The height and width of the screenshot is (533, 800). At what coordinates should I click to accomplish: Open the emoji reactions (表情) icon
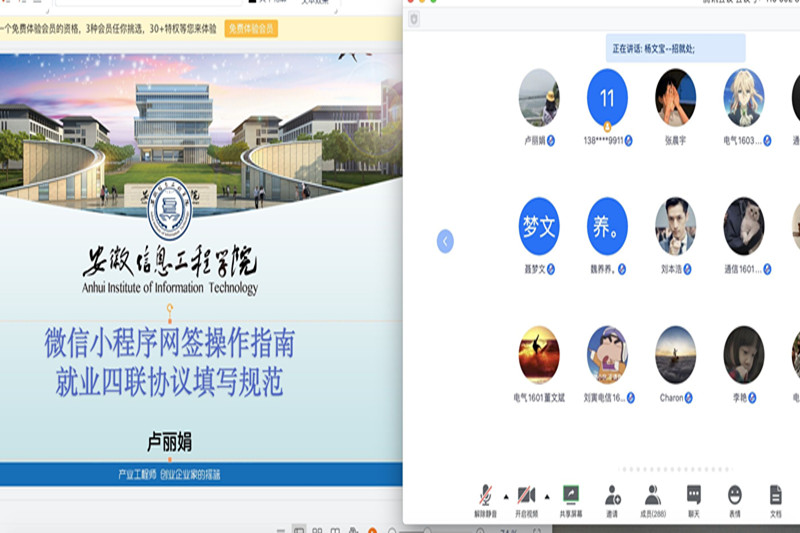click(734, 497)
